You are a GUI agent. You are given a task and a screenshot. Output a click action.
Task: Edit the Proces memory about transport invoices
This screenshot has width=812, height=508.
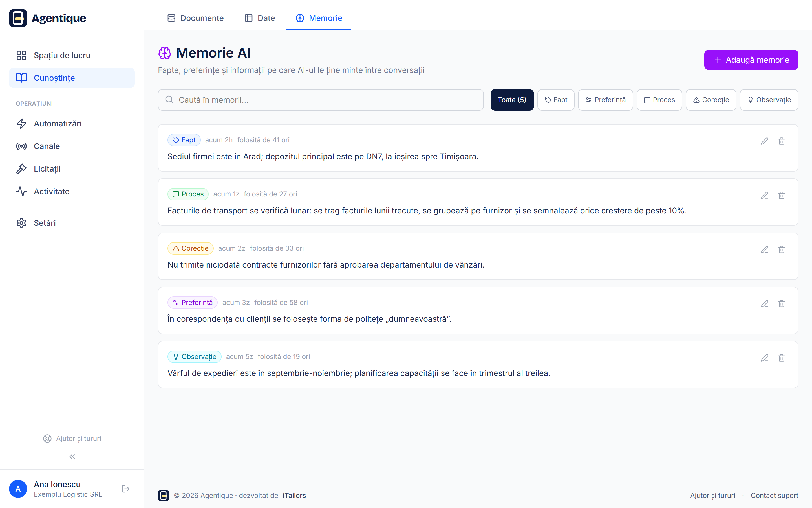coord(764,195)
